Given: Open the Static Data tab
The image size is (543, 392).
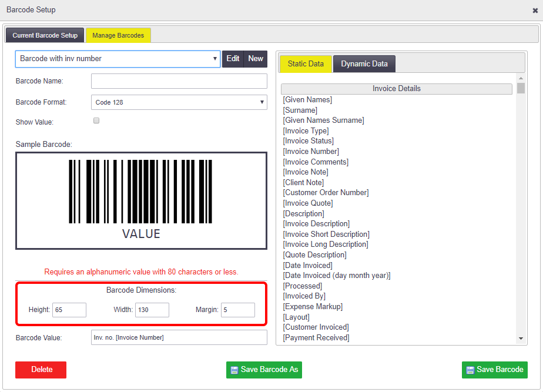Looking at the screenshot, I should point(306,63).
